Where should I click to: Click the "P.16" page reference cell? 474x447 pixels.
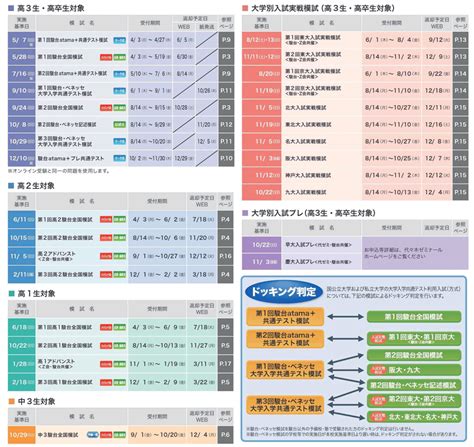tap(225, 256)
